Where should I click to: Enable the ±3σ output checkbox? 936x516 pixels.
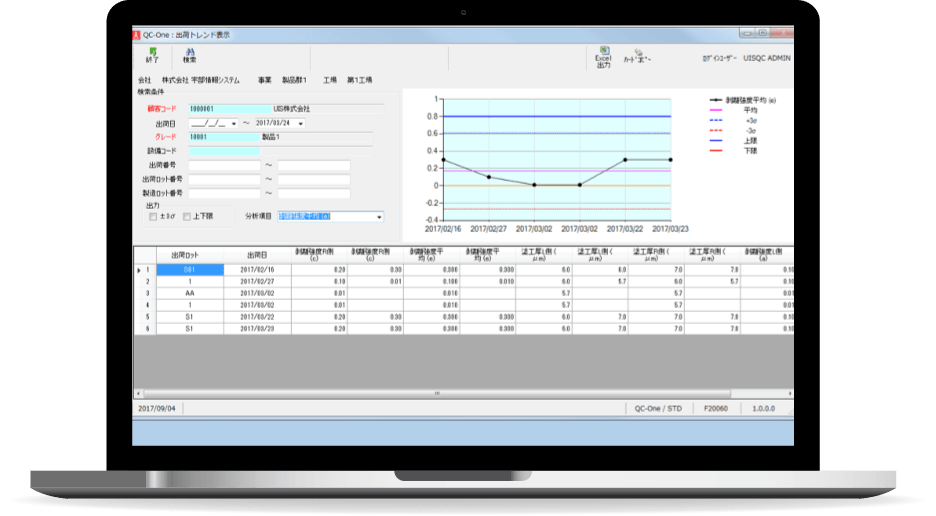[x=153, y=216]
